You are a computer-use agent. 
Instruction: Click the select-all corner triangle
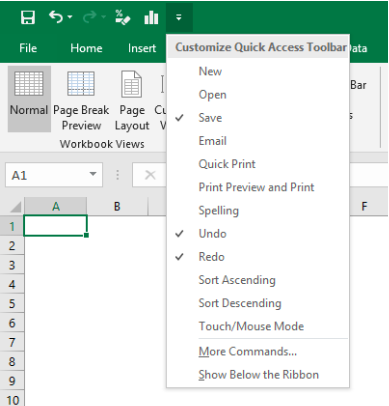point(15,207)
